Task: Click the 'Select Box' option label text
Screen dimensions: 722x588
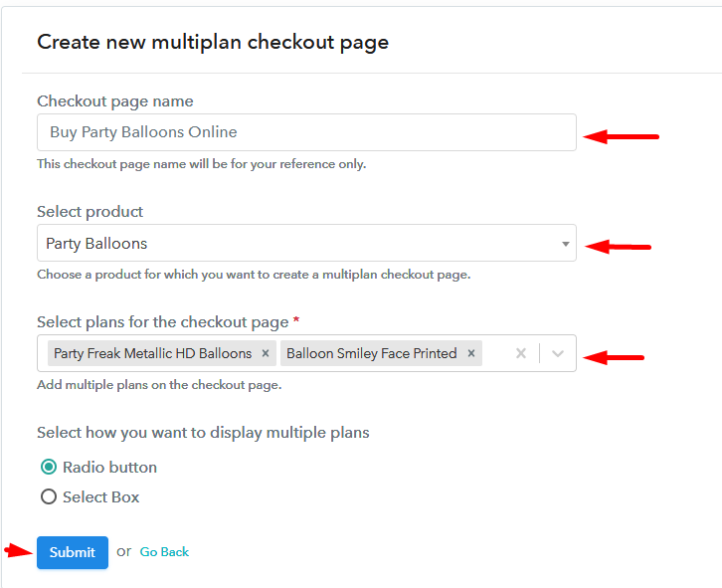Action: (100, 496)
